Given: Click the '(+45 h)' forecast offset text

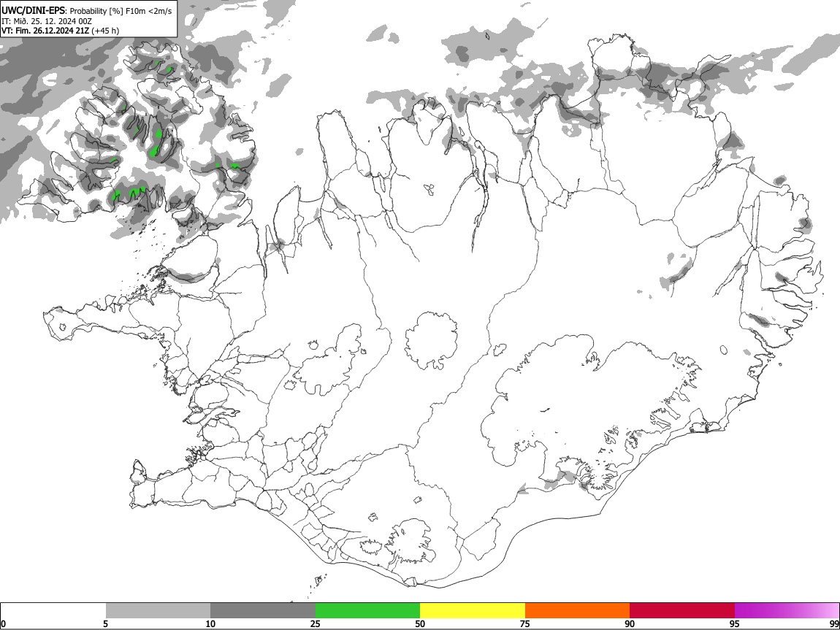Looking at the screenshot, I should coord(105,31).
